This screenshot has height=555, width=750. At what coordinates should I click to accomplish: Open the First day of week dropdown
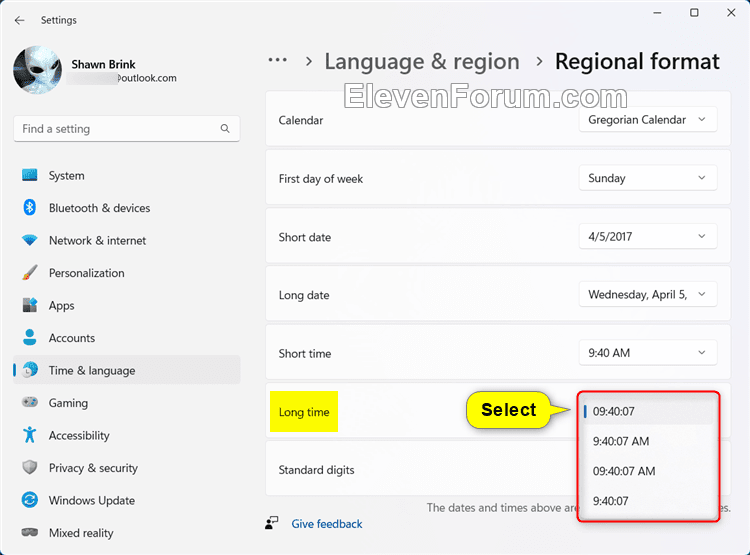click(648, 178)
